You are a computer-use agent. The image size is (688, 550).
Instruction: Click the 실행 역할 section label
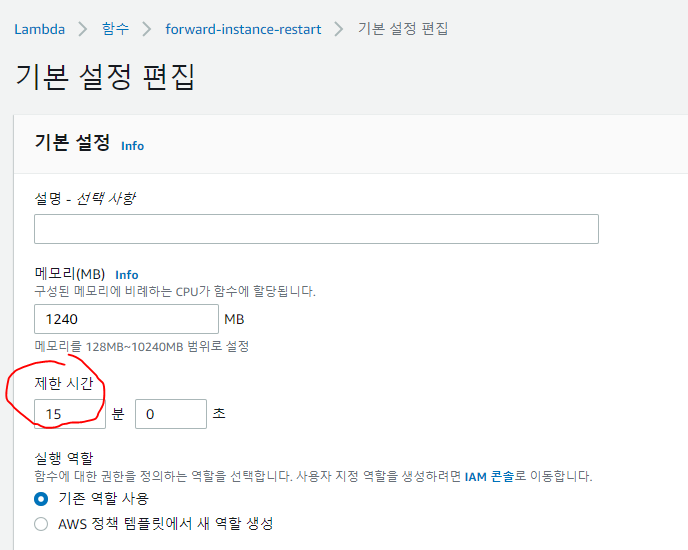(x=64, y=458)
